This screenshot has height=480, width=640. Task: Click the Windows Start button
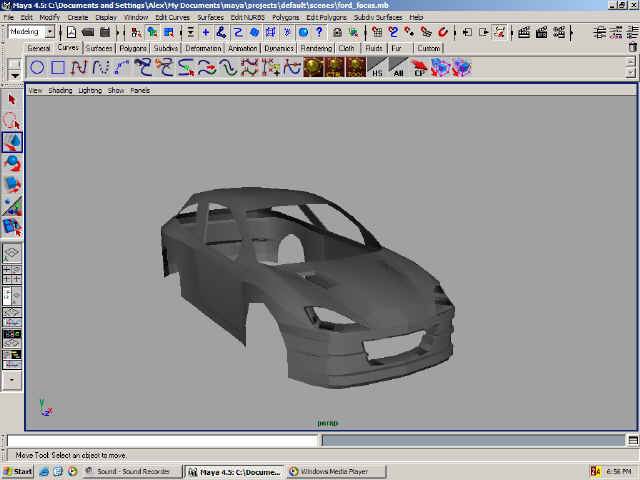tap(18, 471)
